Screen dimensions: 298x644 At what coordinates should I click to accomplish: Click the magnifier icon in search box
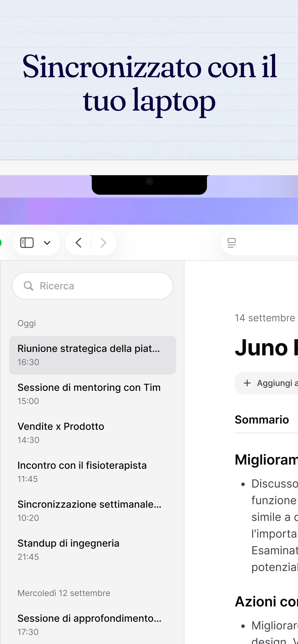(x=28, y=286)
